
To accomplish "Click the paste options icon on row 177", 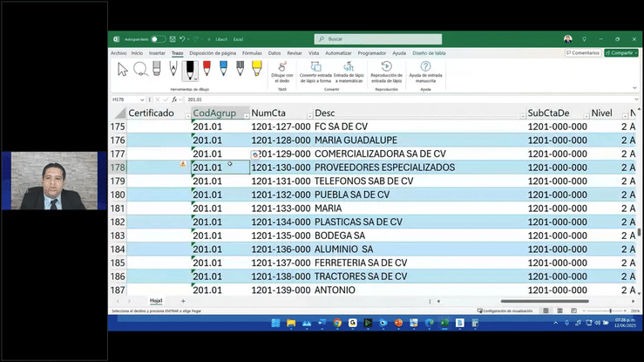I will (x=255, y=154).
